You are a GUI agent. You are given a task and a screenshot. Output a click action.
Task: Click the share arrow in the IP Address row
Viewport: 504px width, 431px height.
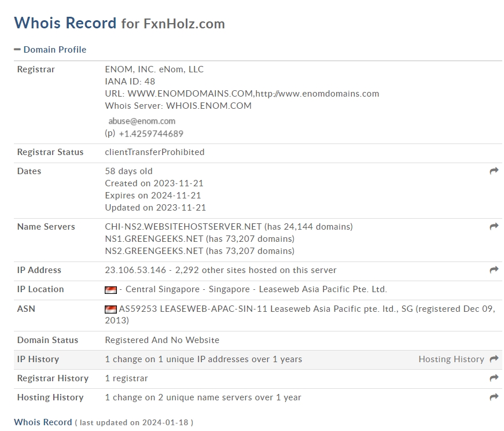click(494, 270)
